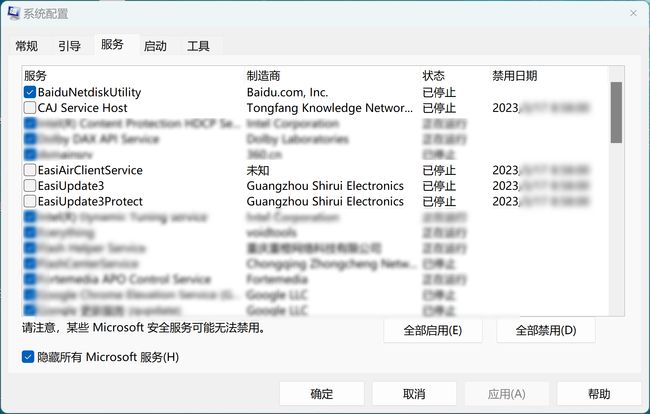Click the Baidu.com, Inc. manufacturer cell

click(287, 92)
